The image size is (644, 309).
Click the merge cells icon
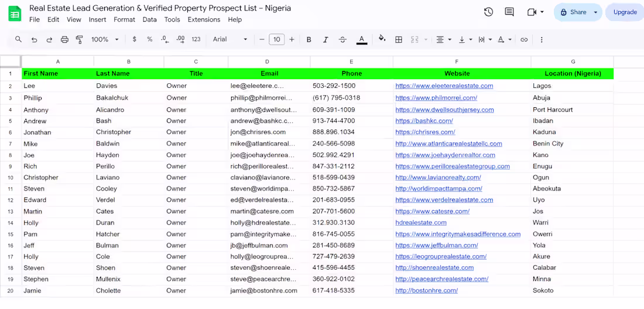(415, 39)
